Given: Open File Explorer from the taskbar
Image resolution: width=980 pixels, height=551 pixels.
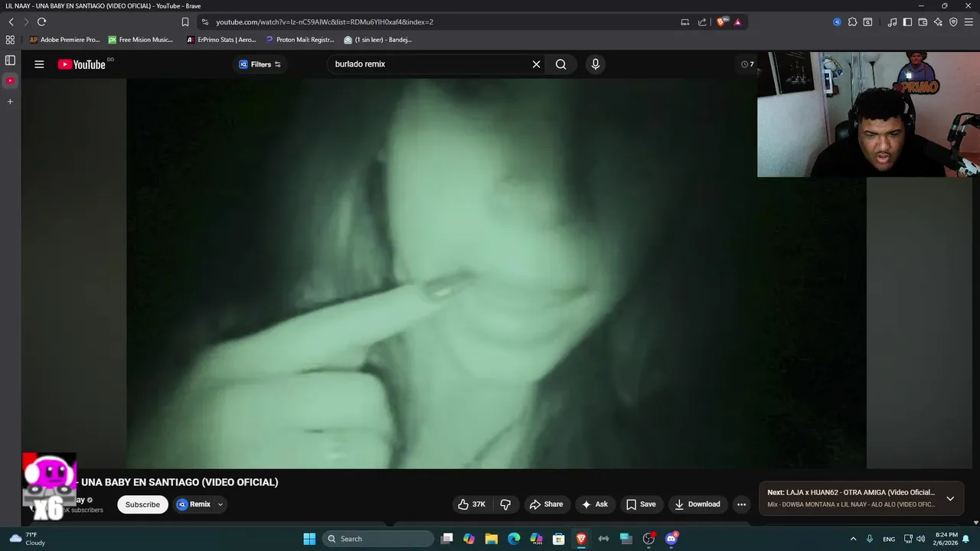Looking at the screenshot, I should 492,539.
